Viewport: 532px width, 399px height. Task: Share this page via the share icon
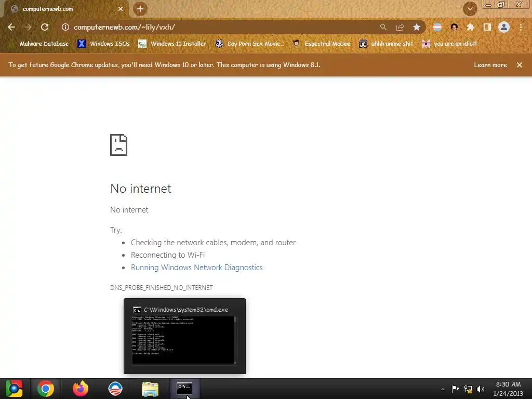pos(400,27)
